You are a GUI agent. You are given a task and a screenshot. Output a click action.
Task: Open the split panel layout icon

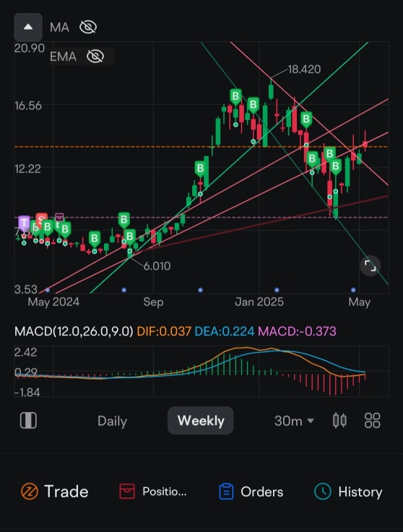[28, 421]
